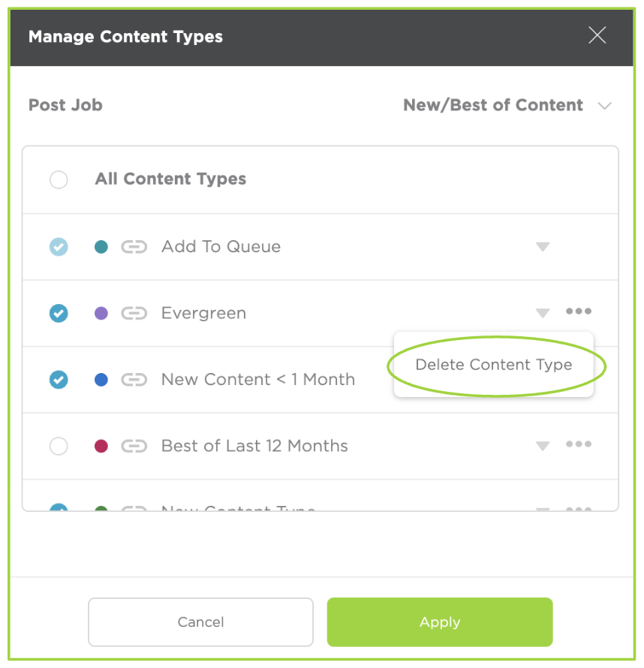Click the link icon beside Evergreen
The image size is (644, 668).
coord(134,313)
